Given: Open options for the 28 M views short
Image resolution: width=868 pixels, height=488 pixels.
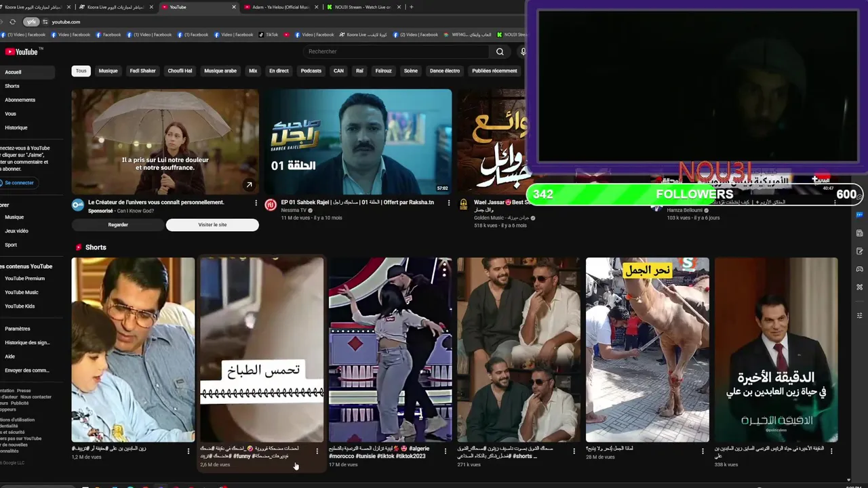Looking at the screenshot, I should click(x=703, y=451).
